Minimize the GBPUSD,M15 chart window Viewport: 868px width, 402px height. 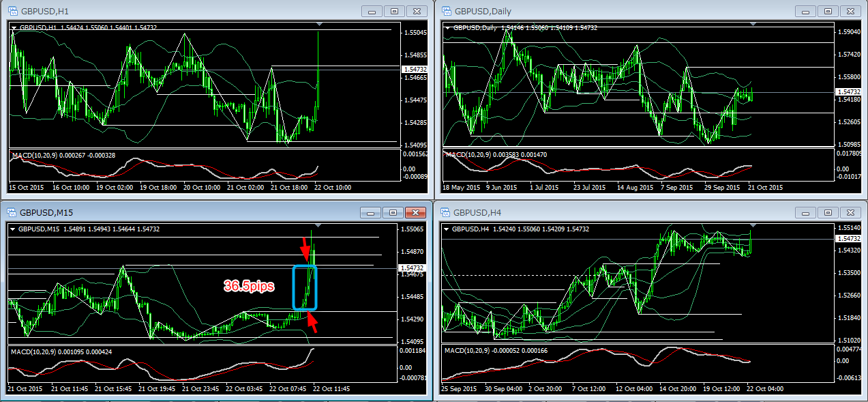371,212
